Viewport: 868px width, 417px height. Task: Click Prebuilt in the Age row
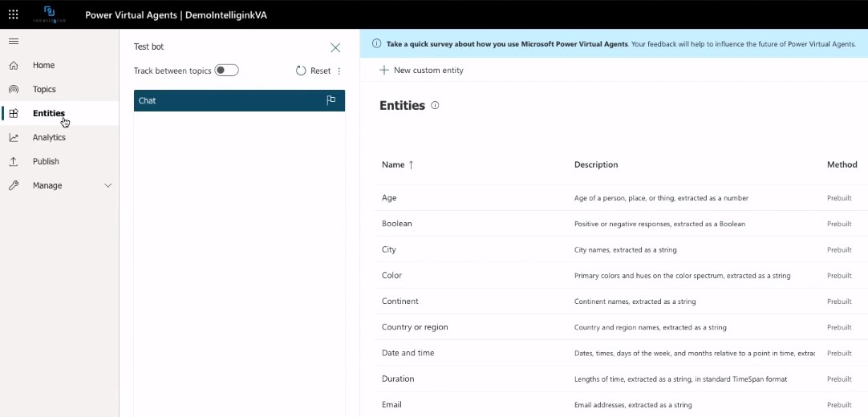coord(839,198)
